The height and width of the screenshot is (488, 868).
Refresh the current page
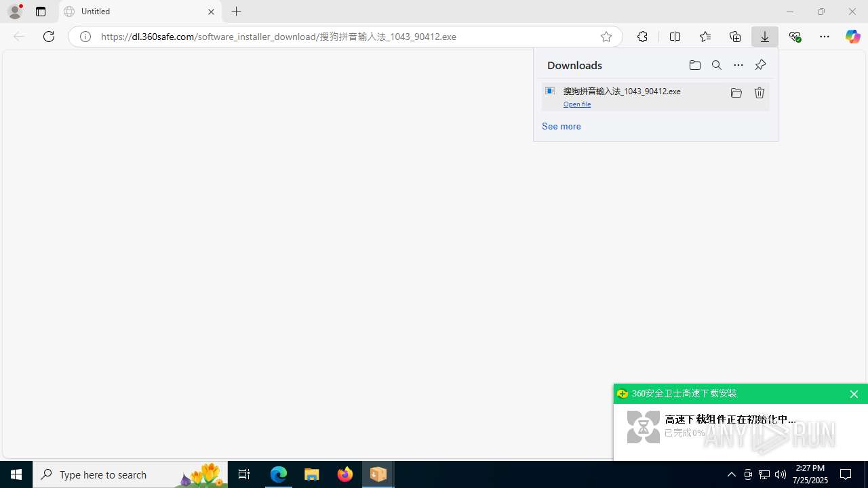[49, 37]
